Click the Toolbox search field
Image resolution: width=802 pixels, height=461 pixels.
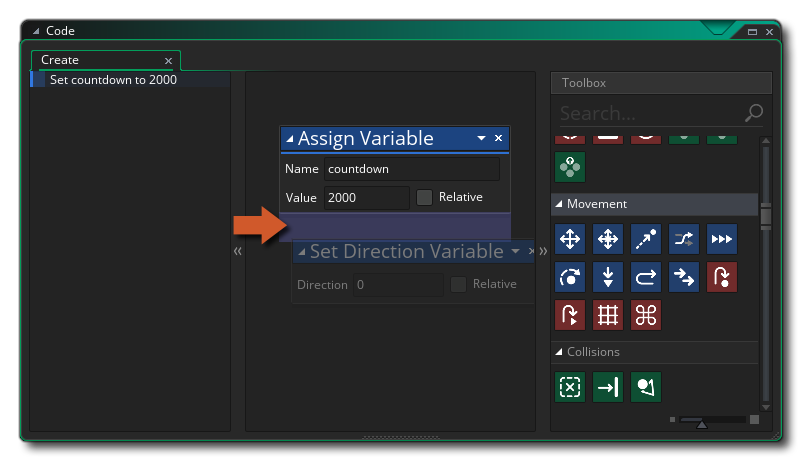[650, 113]
